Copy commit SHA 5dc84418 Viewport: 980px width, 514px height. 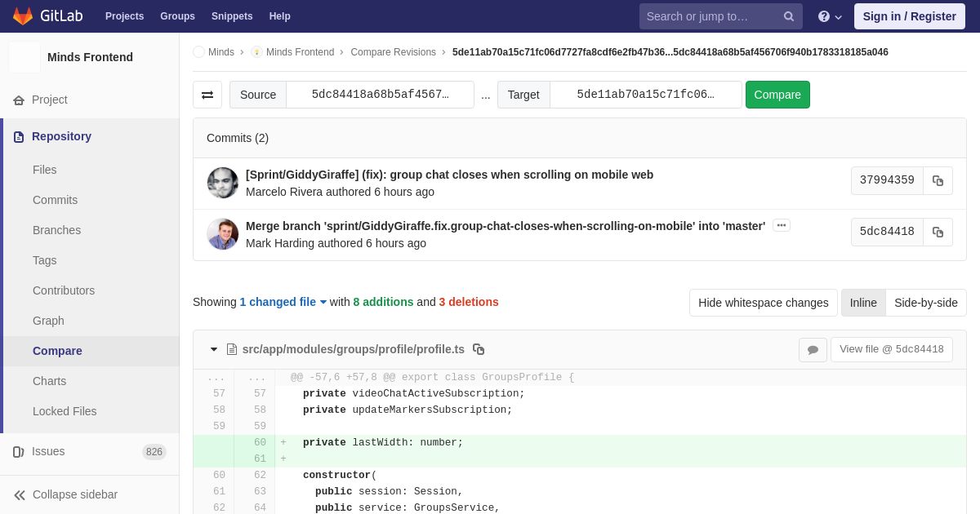938,232
